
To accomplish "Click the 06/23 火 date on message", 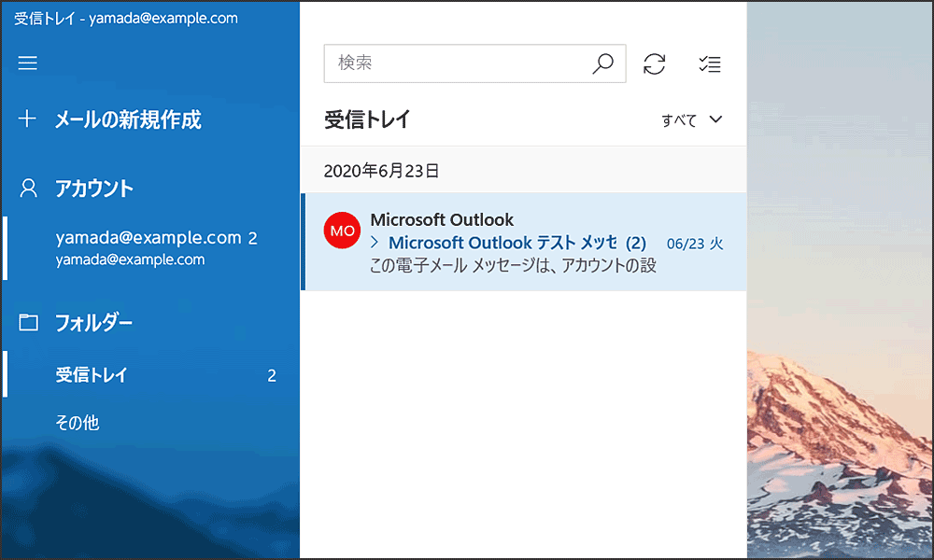I will point(695,244).
